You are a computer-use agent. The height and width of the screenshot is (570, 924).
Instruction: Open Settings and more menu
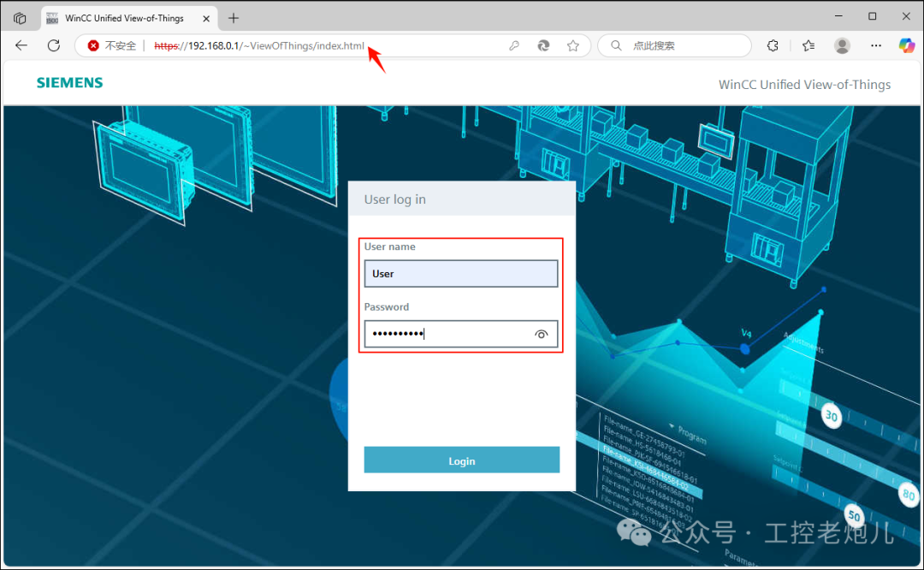[x=876, y=45]
